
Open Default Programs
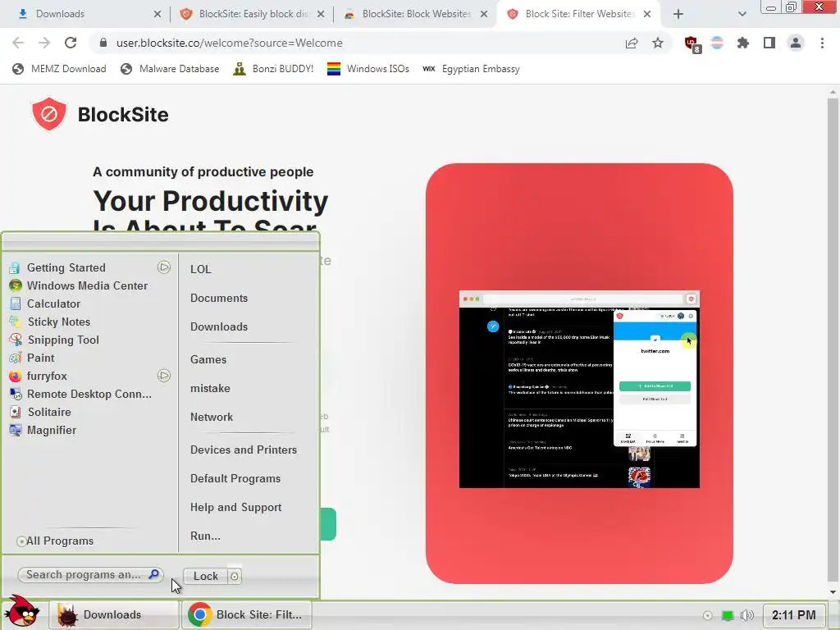(235, 479)
